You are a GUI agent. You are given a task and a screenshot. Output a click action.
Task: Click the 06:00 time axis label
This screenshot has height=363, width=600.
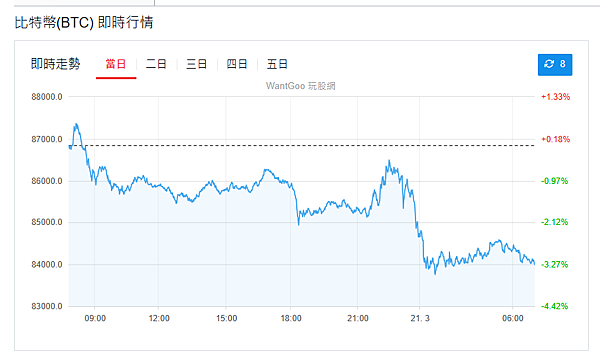(x=513, y=318)
